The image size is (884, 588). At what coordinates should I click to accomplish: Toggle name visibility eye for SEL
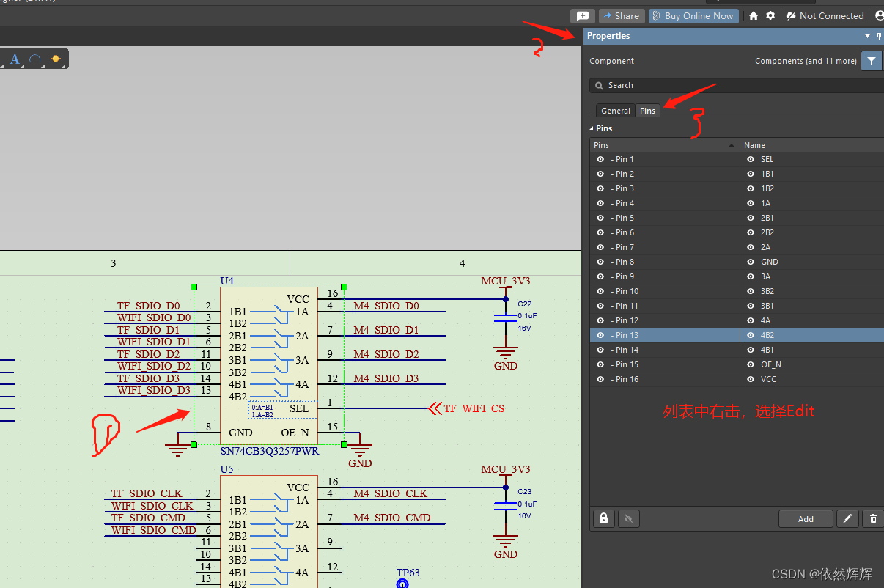click(751, 159)
